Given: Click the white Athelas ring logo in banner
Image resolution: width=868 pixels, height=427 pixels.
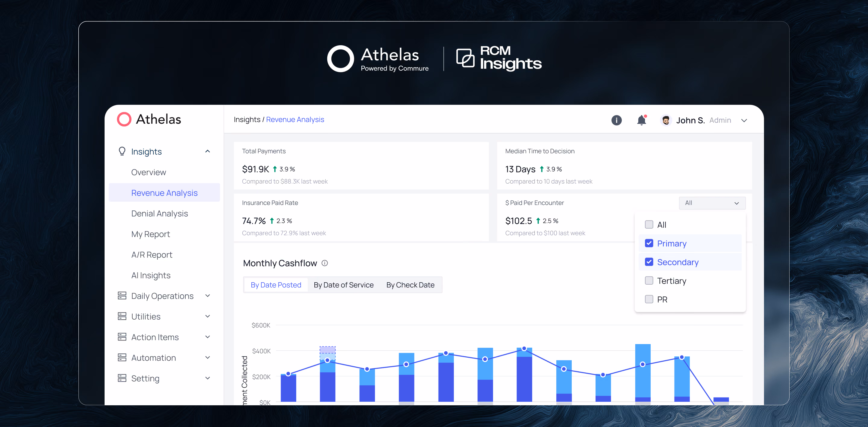Looking at the screenshot, I should (x=340, y=59).
